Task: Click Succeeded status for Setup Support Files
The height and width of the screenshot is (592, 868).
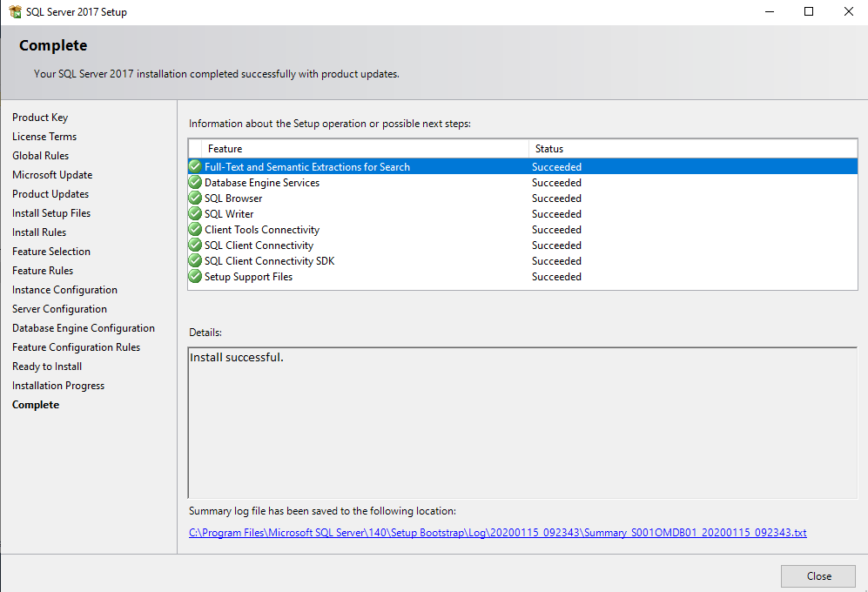Action: coord(556,276)
